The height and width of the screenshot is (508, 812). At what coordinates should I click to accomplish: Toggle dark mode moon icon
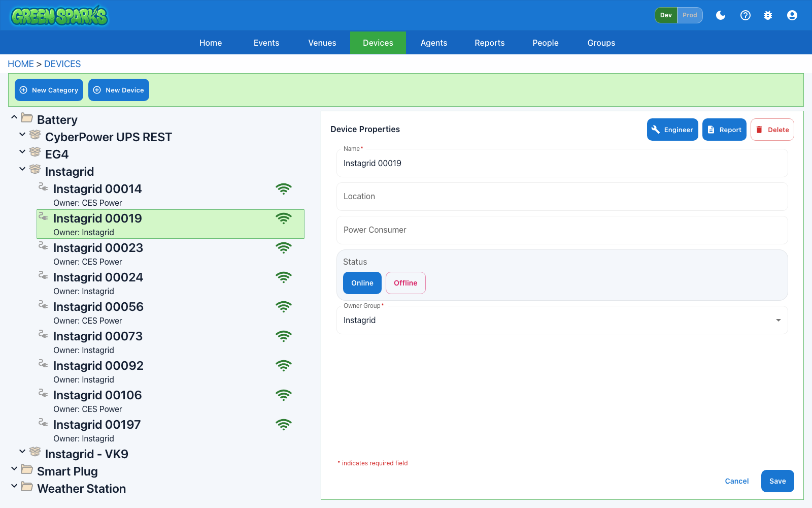pos(721,15)
